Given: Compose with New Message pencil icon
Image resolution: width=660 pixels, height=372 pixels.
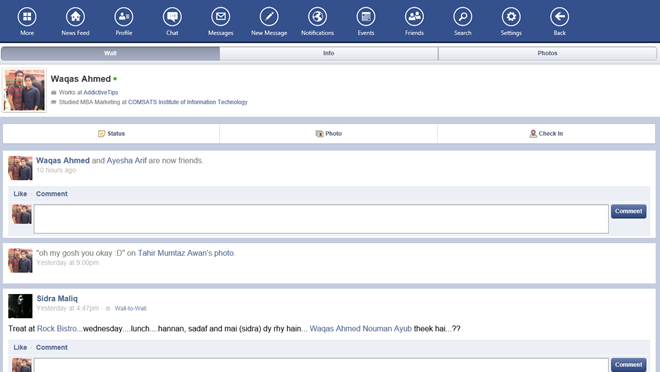Looking at the screenshot, I should coord(269,17).
